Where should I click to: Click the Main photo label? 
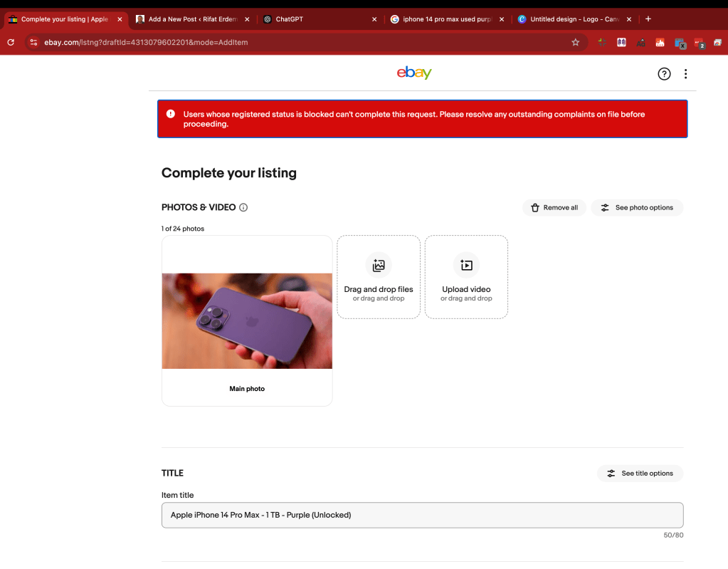point(247,389)
